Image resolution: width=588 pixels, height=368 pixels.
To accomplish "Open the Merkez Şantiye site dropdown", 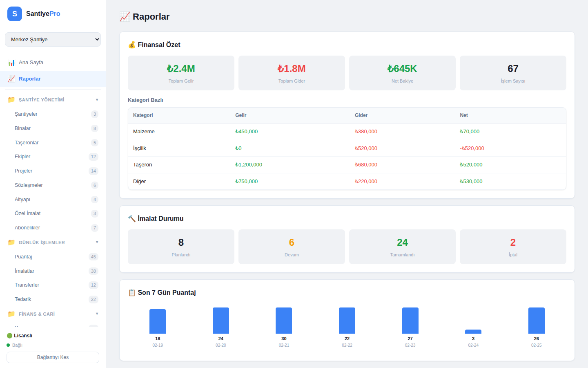I will [x=53, y=40].
